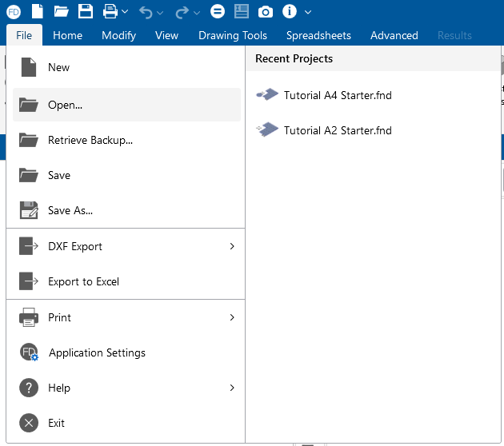This screenshot has width=504, height=446.
Task: Open the Spreadsheets ribbon tab
Action: click(x=318, y=35)
